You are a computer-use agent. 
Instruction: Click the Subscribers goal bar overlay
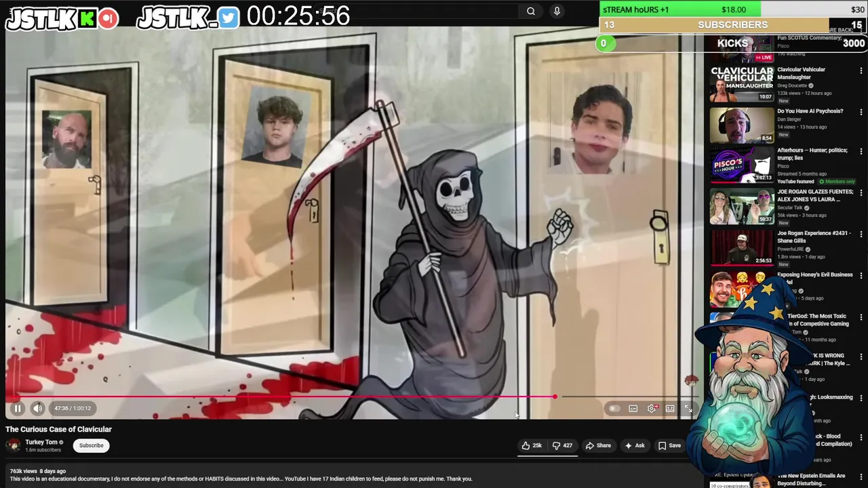(x=733, y=25)
